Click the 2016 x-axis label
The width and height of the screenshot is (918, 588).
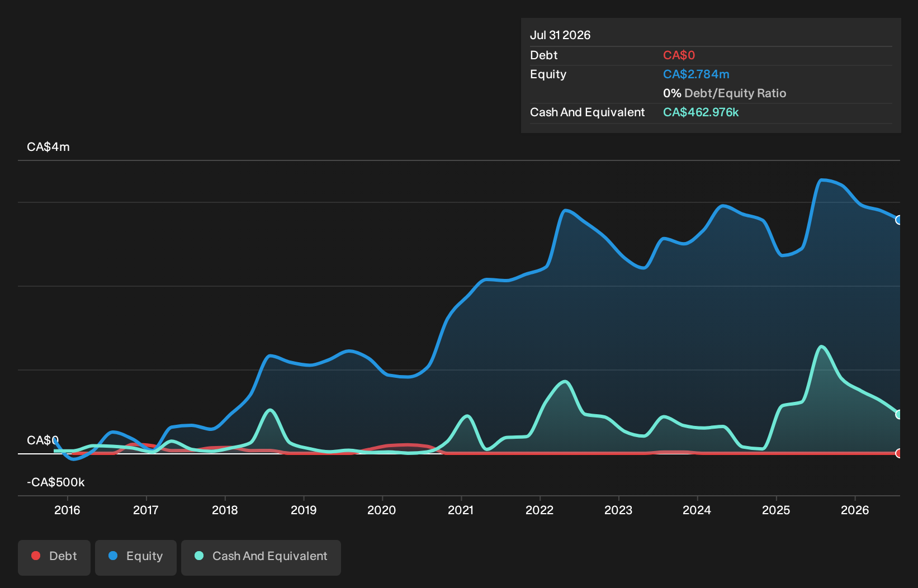(x=67, y=510)
